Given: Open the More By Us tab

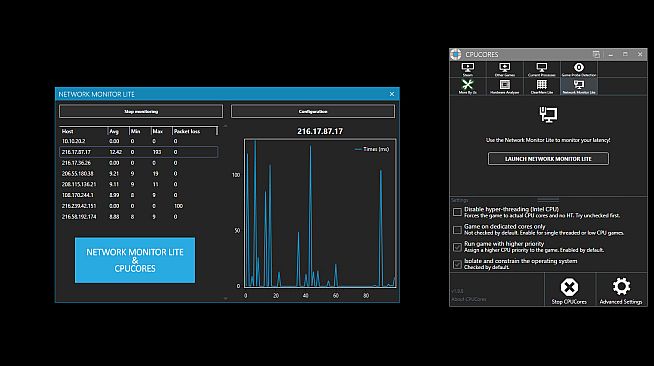Looking at the screenshot, I should click(468, 87).
